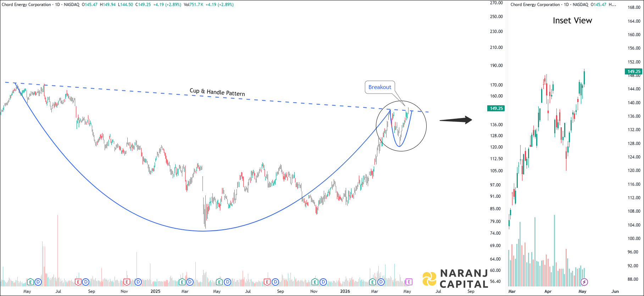This screenshot has height=296, width=644.
Task: Click the green earnings E marker at May 2024
Action: click(x=30, y=282)
